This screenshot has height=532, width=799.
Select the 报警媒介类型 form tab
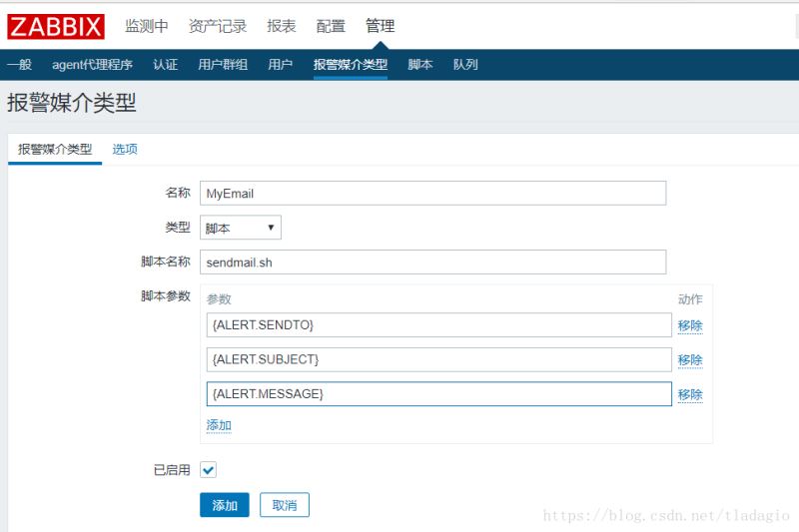[55, 149]
